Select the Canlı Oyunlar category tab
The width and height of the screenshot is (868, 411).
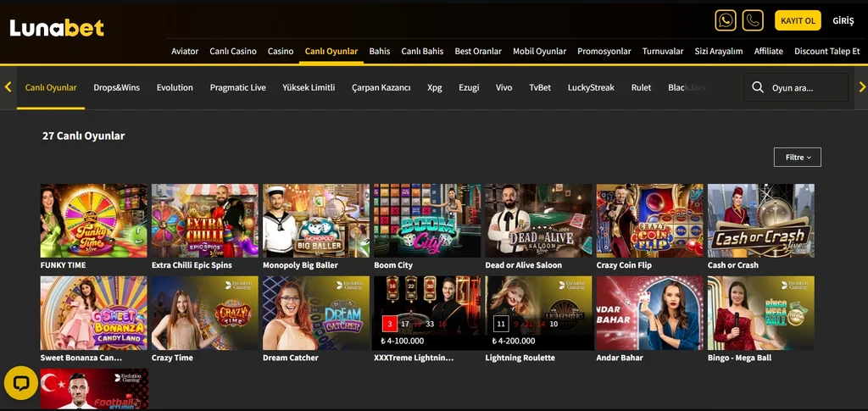coord(51,87)
